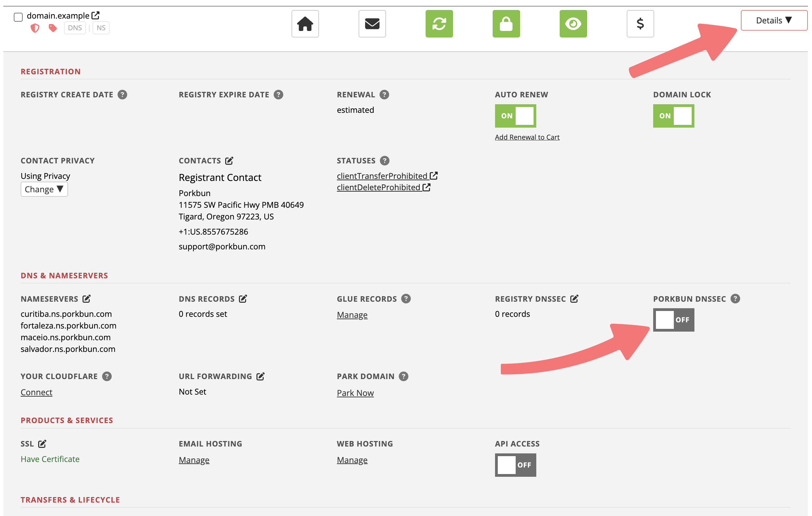
Task: Select the domain.example checkbox
Action: [x=18, y=17]
